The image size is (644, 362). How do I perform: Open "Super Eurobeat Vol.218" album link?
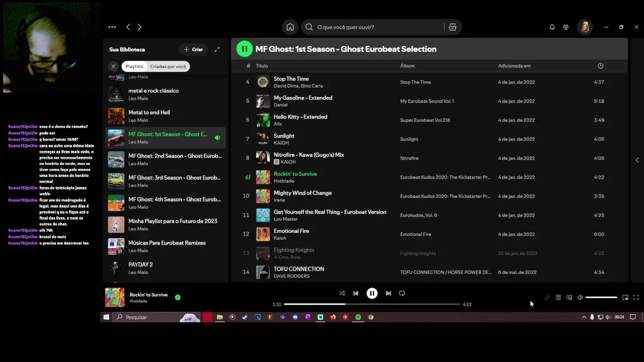click(x=425, y=120)
